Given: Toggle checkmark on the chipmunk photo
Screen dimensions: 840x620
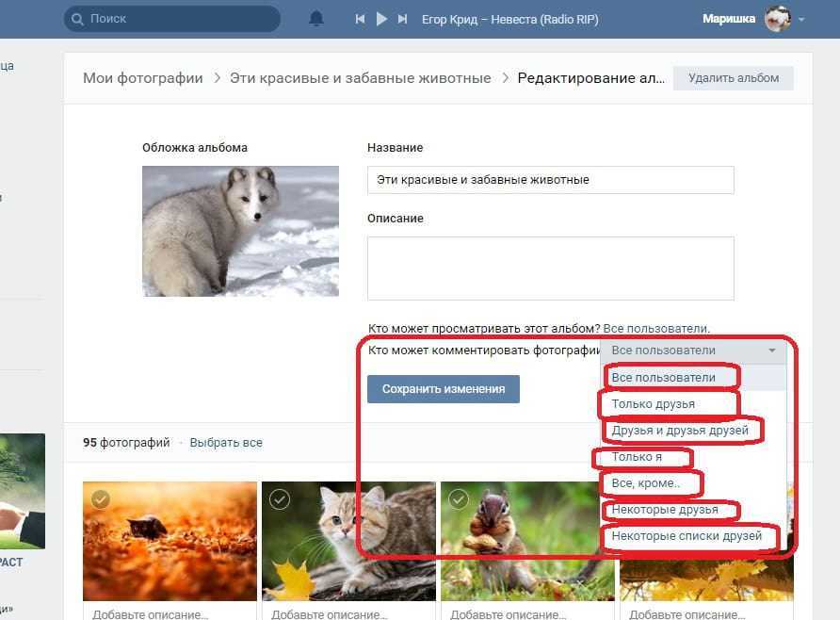Looking at the screenshot, I should [x=458, y=499].
